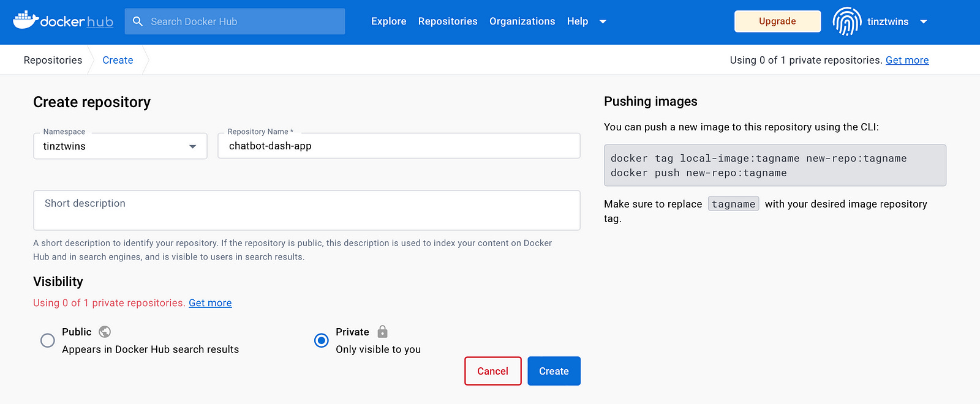Follow the Get more link in header bar
This screenshot has width=980, height=404.
907,60
